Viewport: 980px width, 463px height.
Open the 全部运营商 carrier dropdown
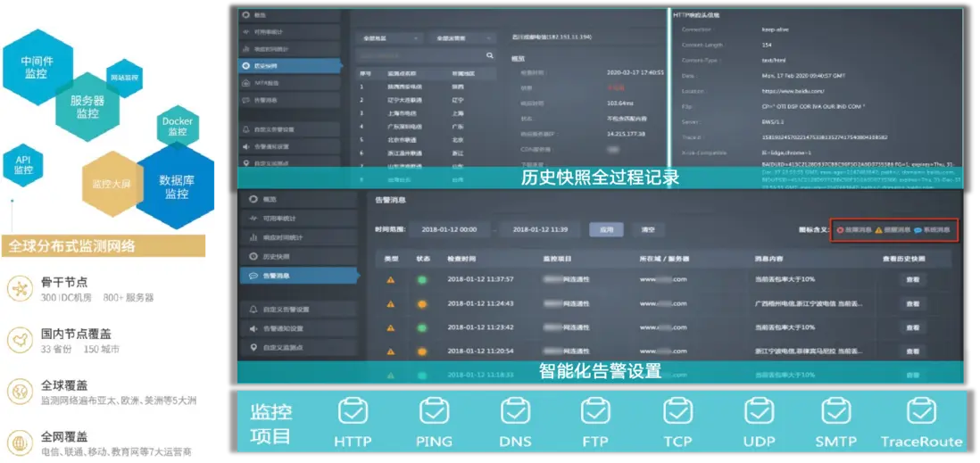point(463,38)
